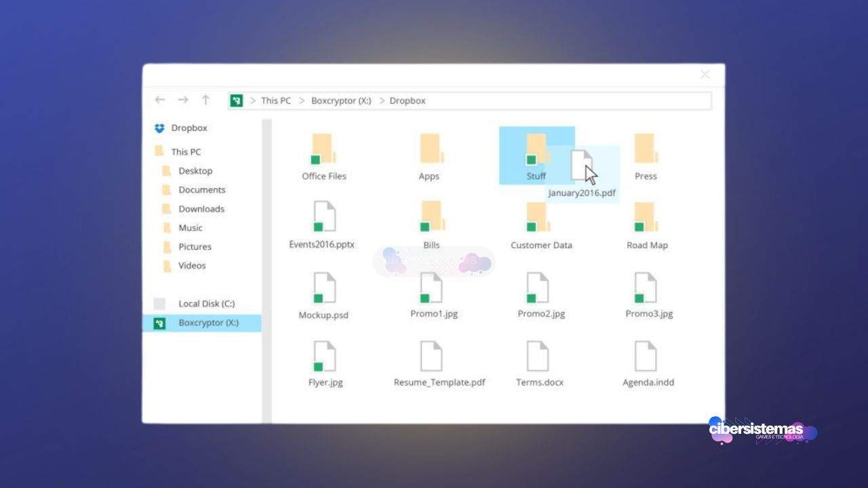Viewport: 868px width, 488px height.
Task: Close the file explorer window
Action: coord(705,75)
